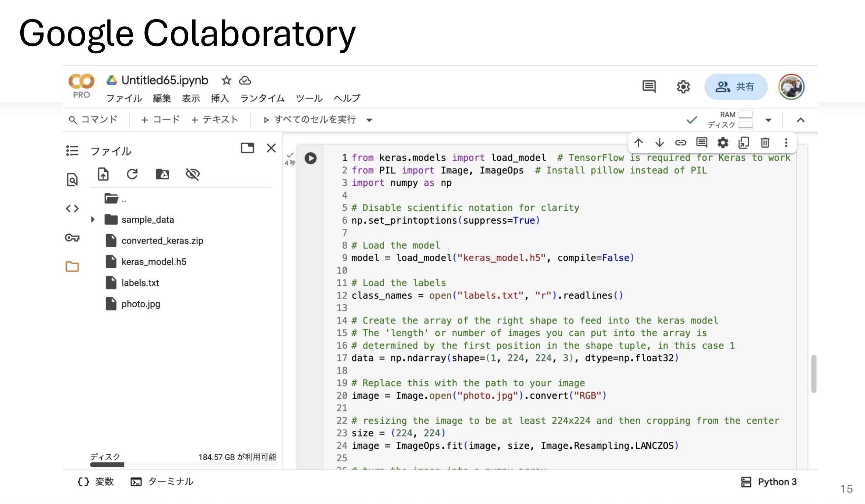Open the secrets key sidebar icon
This screenshot has height=504, width=865.
(x=72, y=238)
